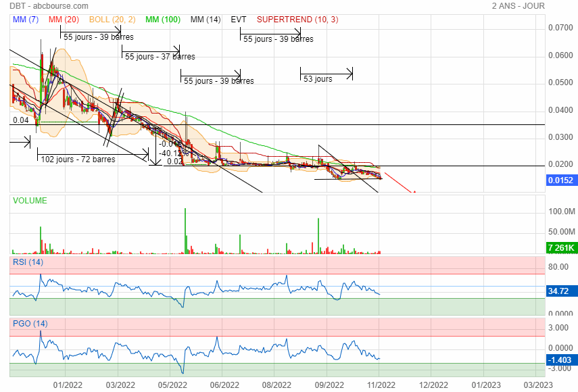Click the 34.72 RSI value badge
This screenshot has width=578, height=392.
tap(560, 291)
